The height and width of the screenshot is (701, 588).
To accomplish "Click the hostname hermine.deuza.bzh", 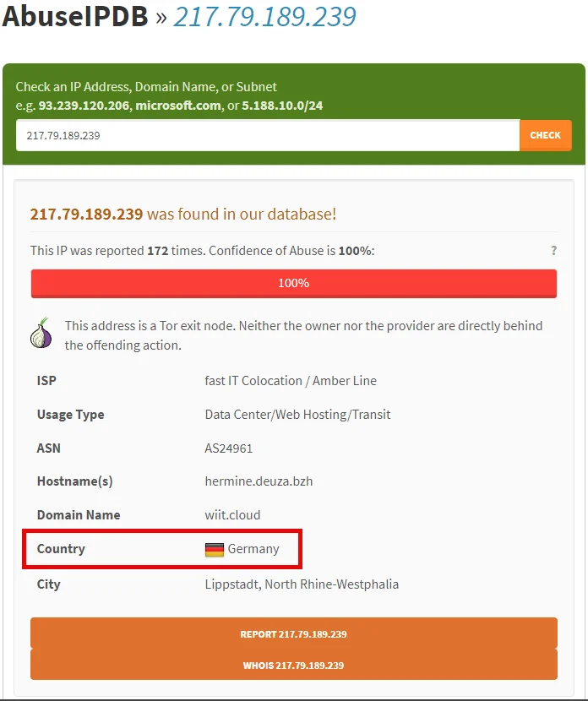I will click(x=259, y=481).
